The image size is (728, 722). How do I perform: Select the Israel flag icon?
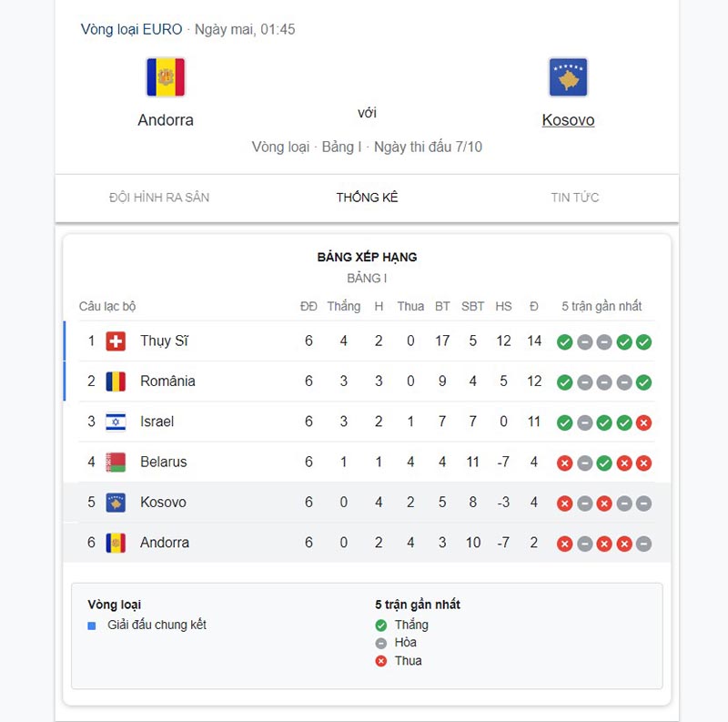point(116,422)
